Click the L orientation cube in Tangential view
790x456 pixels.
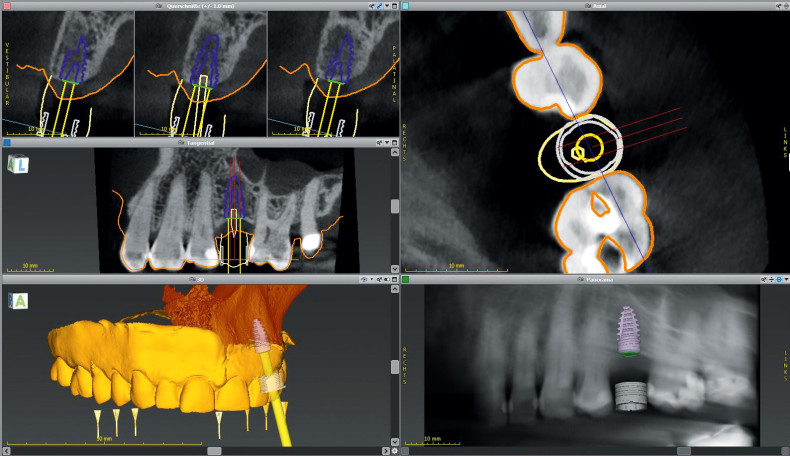tap(18, 164)
